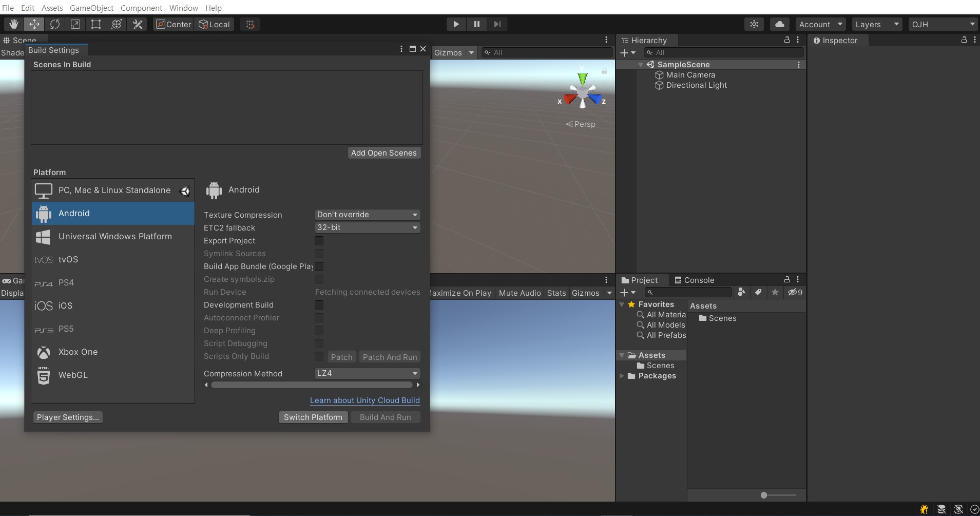Lock the Project panel
The width and height of the screenshot is (980, 516).
click(786, 279)
